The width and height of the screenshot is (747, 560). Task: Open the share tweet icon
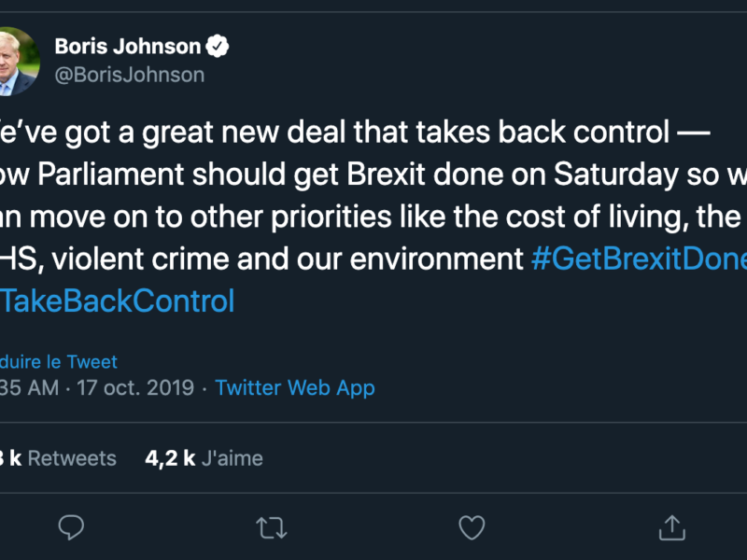click(x=671, y=527)
